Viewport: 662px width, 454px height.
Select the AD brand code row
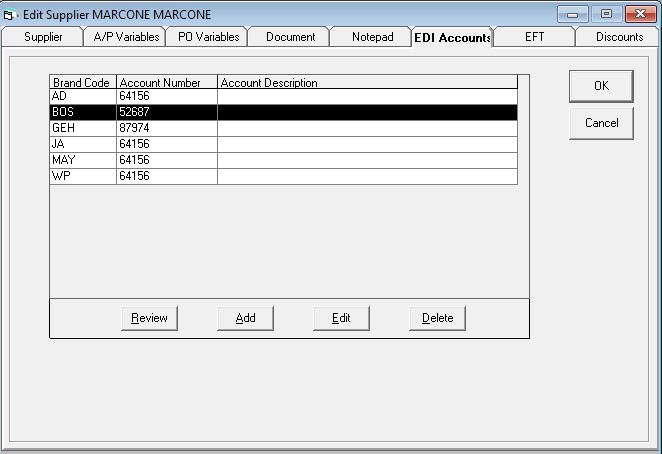point(284,96)
